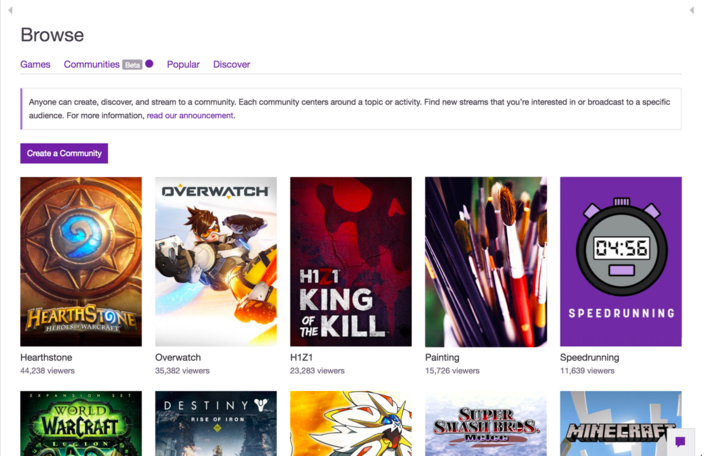The image size is (720, 456).
Task: Follow the 'read our announcement' link
Action: (190, 116)
